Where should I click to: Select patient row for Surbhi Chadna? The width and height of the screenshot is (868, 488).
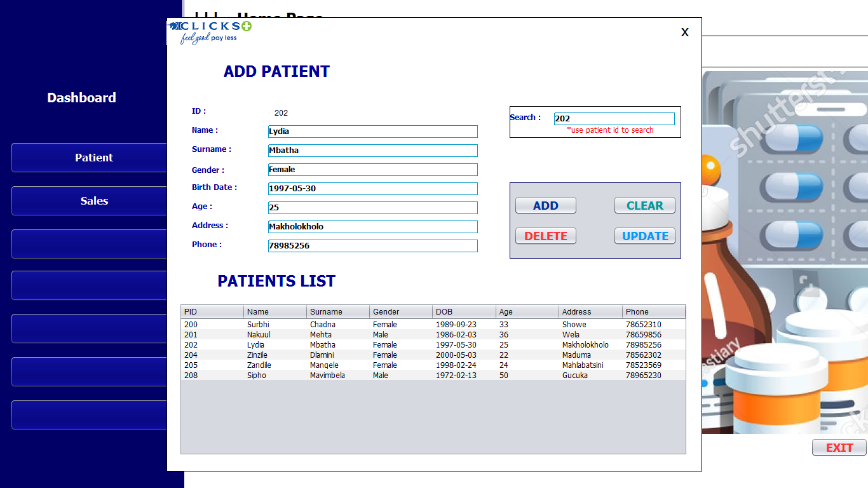pyautogui.click(x=432, y=325)
